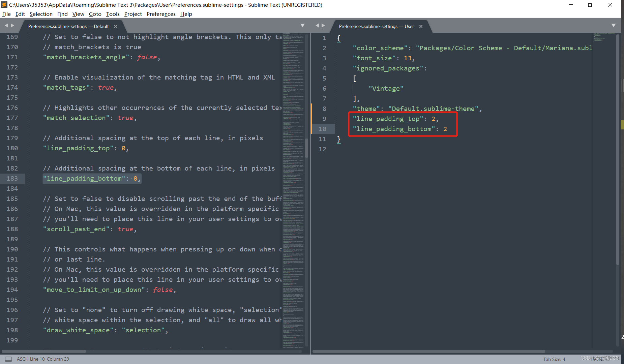
Task: Open the Help menu
Action: (x=186, y=14)
